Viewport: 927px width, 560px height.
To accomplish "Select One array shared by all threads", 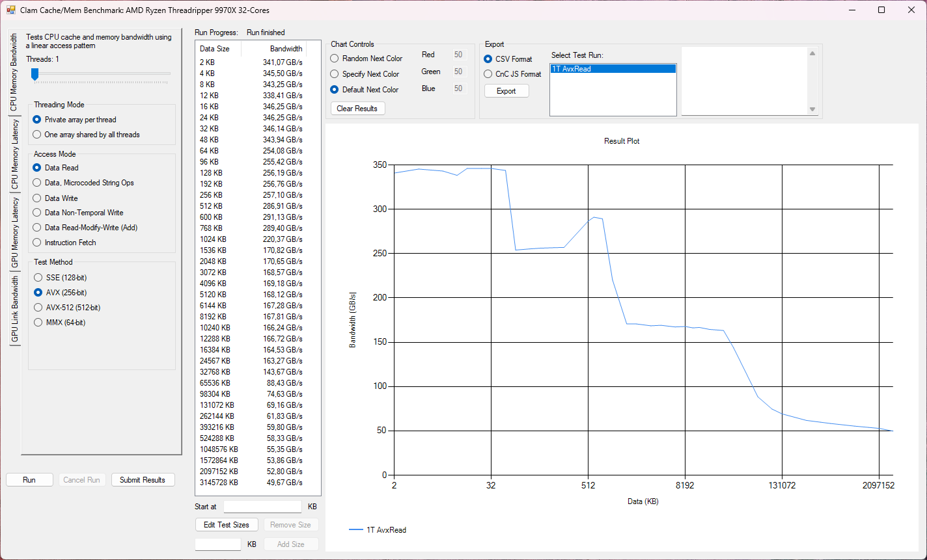I will click(x=86, y=135).
